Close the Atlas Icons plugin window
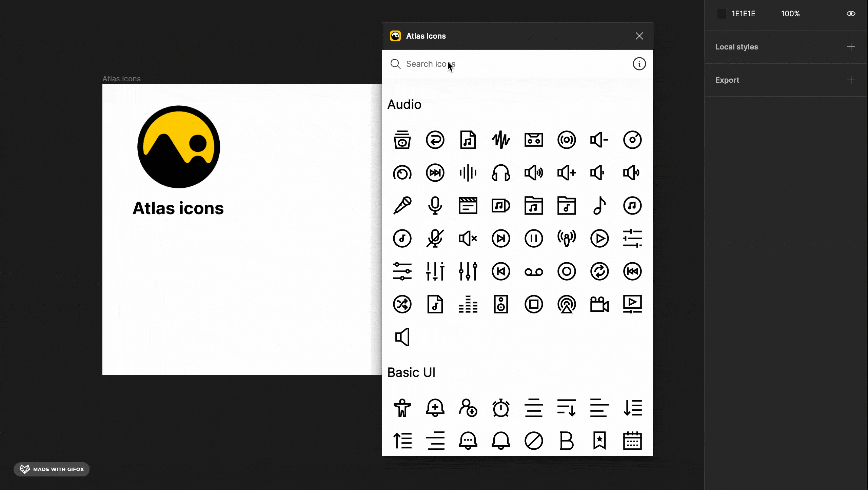 pos(639,36)
